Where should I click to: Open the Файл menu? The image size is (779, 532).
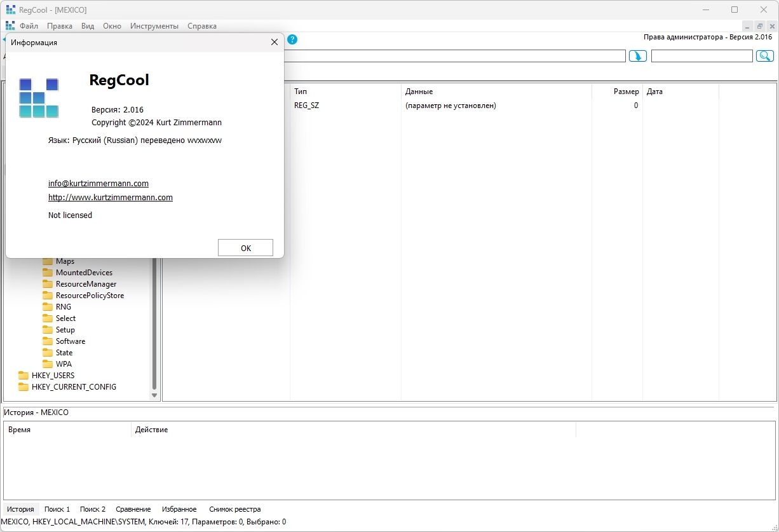29,26
